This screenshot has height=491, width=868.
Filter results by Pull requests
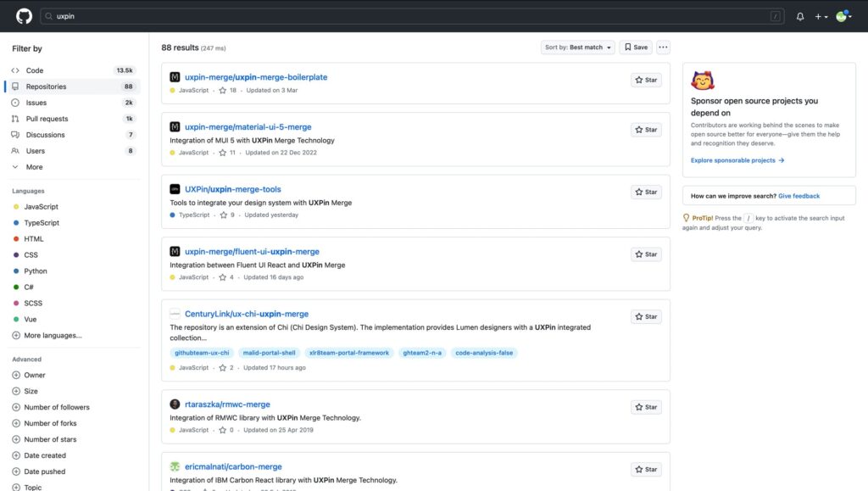pos(73,119)
